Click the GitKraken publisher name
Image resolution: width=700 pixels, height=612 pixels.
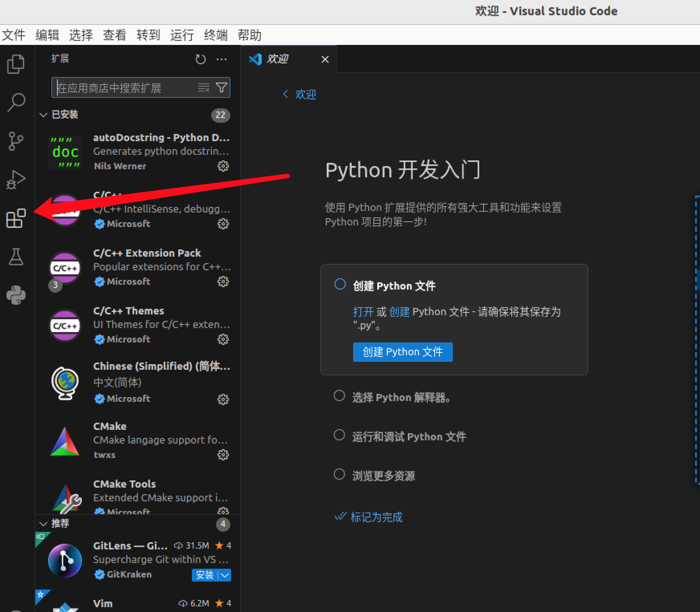pos(129,574)
